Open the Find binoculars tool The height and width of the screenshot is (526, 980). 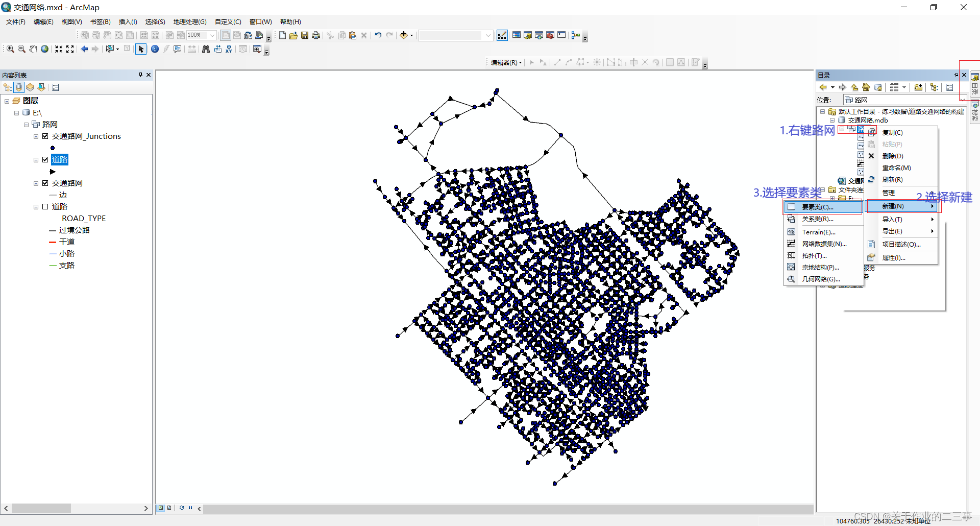click(206, 49)
